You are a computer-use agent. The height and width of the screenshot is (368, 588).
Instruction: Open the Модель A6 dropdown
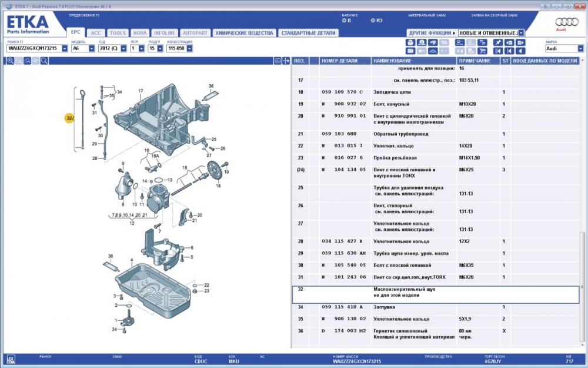tap(92, 48)
